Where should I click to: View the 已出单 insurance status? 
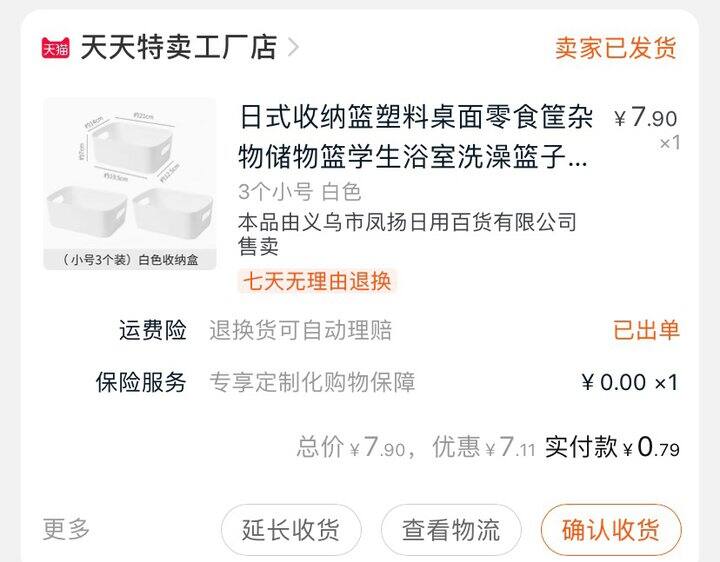[x=646, y=330]
